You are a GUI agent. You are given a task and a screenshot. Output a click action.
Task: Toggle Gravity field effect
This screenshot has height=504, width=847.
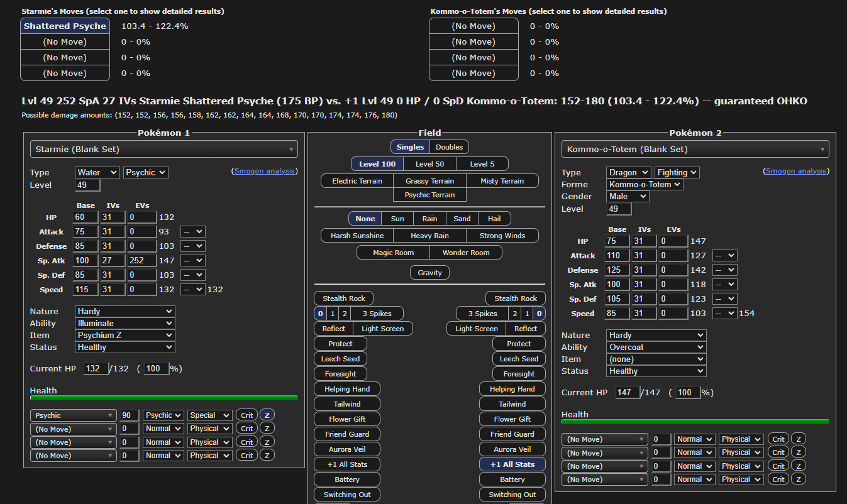pos(429,273)
